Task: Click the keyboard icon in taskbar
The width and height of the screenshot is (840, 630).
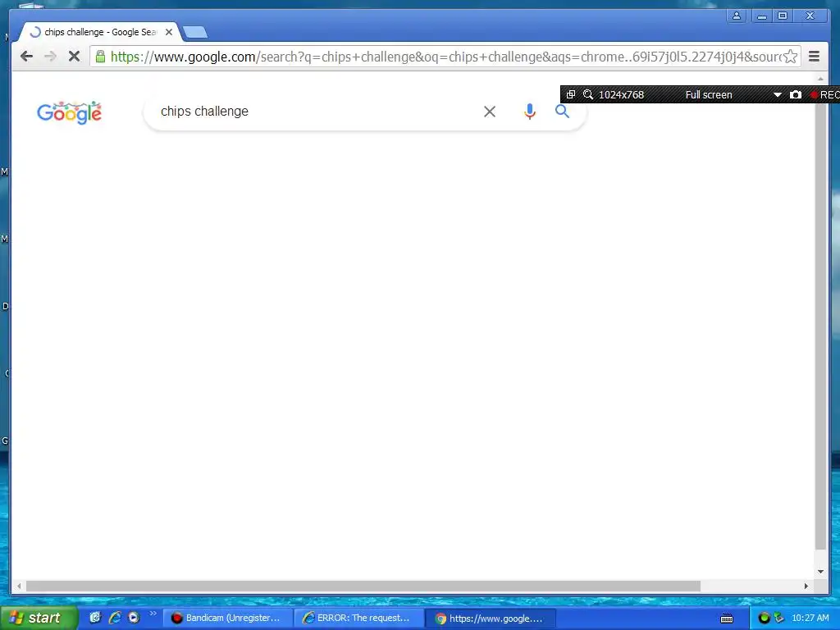Action: pos(727,619)
